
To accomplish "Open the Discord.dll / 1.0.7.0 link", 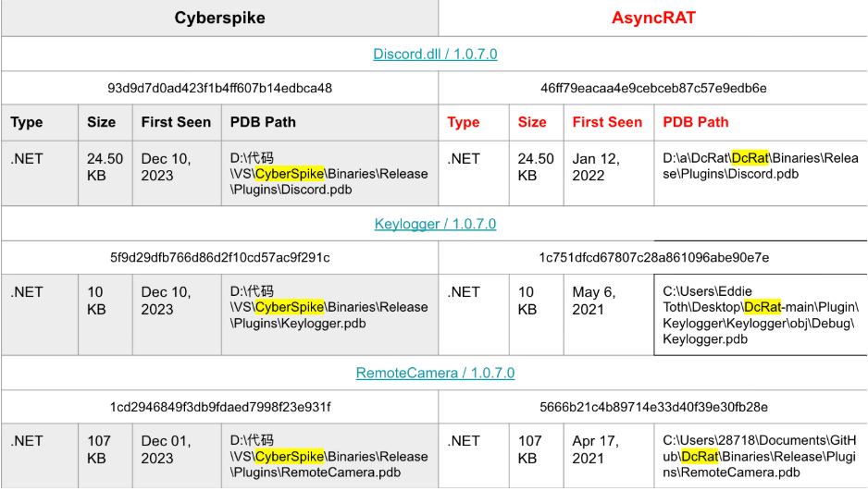I will coord(435,54).
